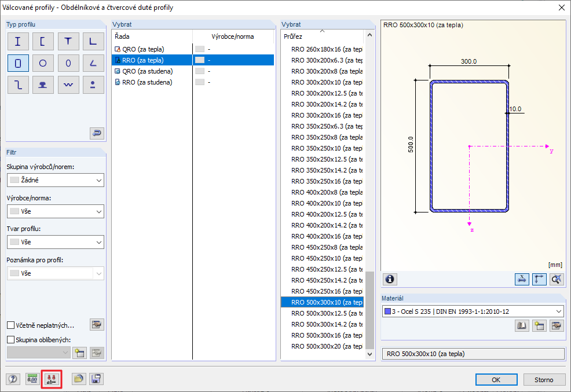
Task: Select the elliptical hollow profile type icon
Action: (68, 63)
